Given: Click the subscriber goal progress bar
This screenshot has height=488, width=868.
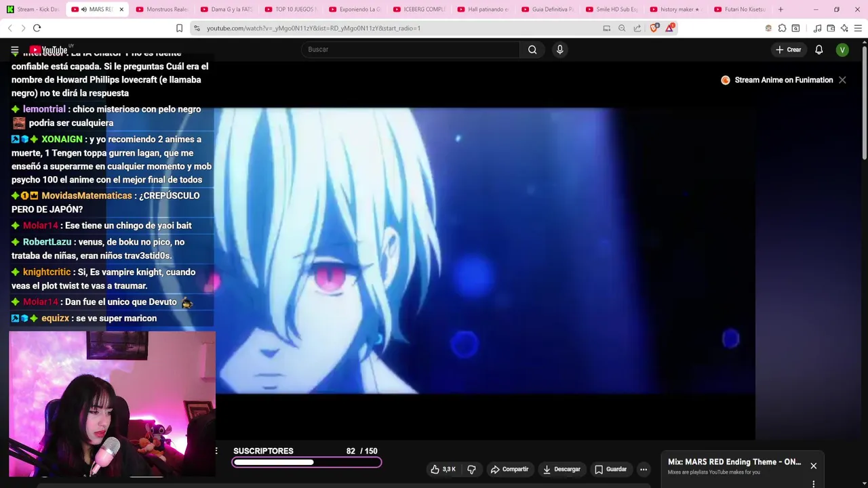Looking at the screenshot, I should pos(307,462).
